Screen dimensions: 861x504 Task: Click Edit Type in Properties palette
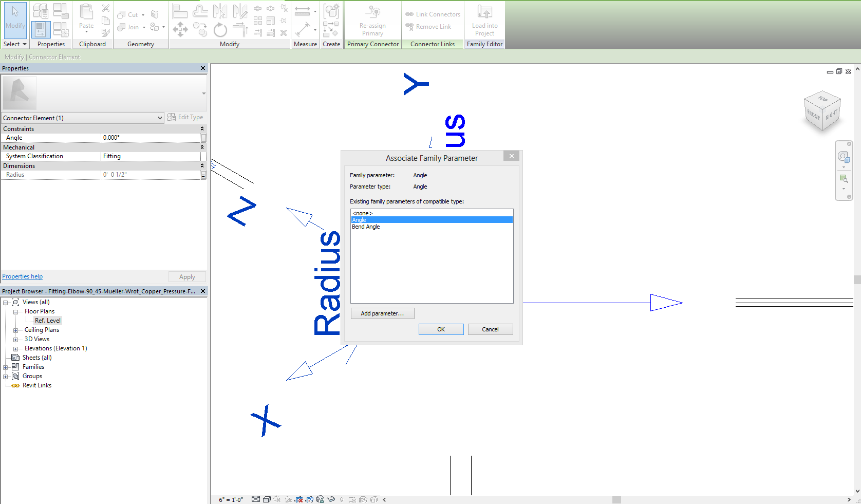[x=185, y=117]
